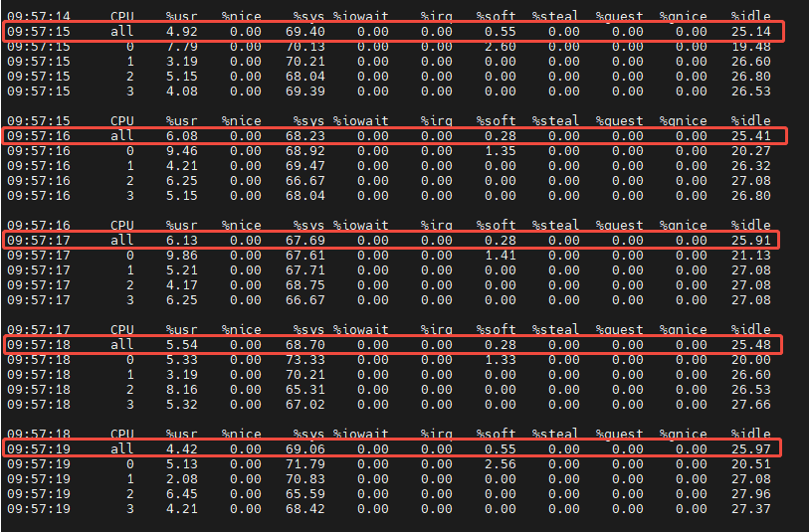Click the 27.96 %idle value for CPU 2
Image resolution: width=809 pixels, height=532 pixels.
(750, 494)
